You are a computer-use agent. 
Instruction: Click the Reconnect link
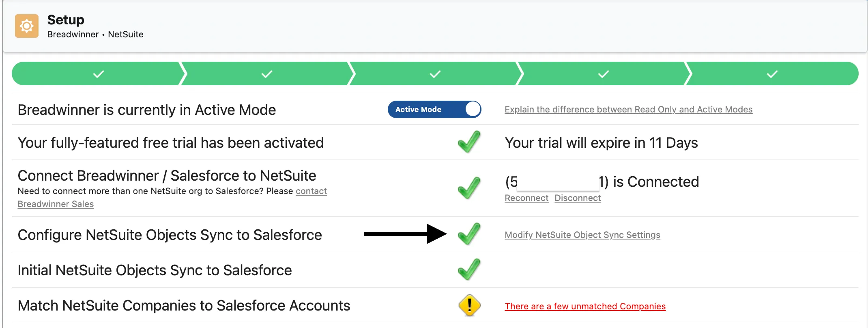(526, 198)
